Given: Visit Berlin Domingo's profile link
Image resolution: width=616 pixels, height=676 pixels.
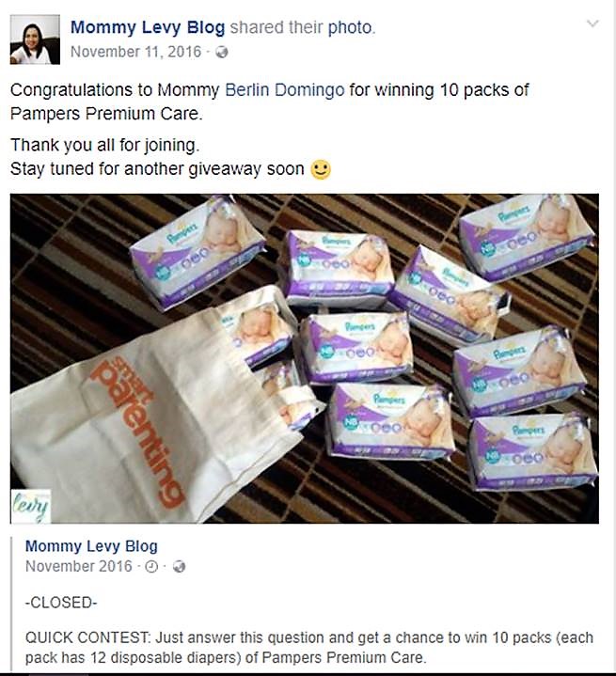Looking at the screenshot, I should point(285,90).
